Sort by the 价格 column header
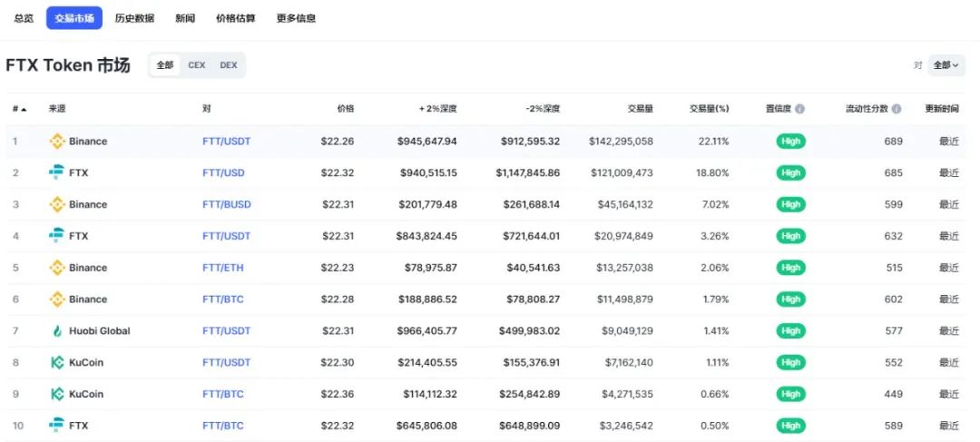980x442 pixels. [x=346, y=109]
